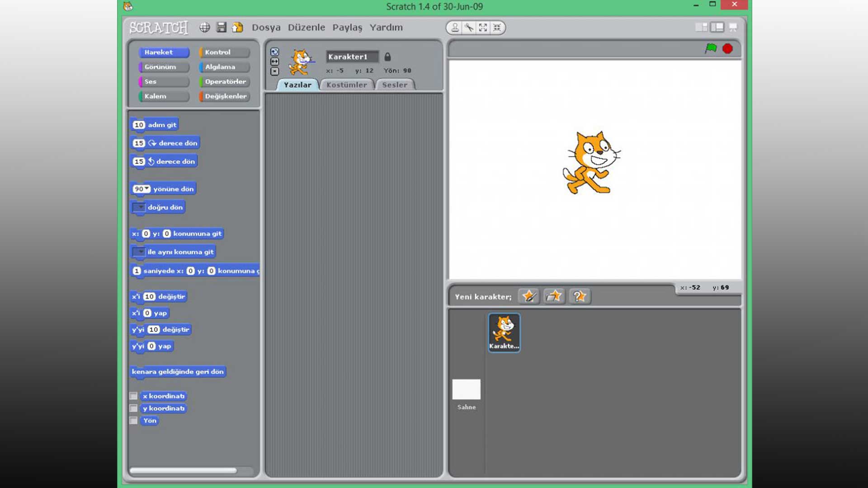Select the Operatörler block category
The height and width of the screenshot is (488, 868).
pos(224,81)
